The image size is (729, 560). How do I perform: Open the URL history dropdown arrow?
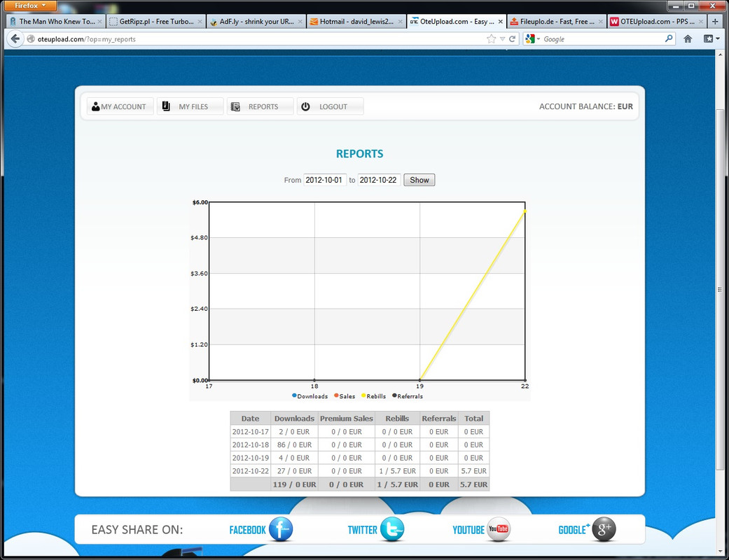coord(502,39)
